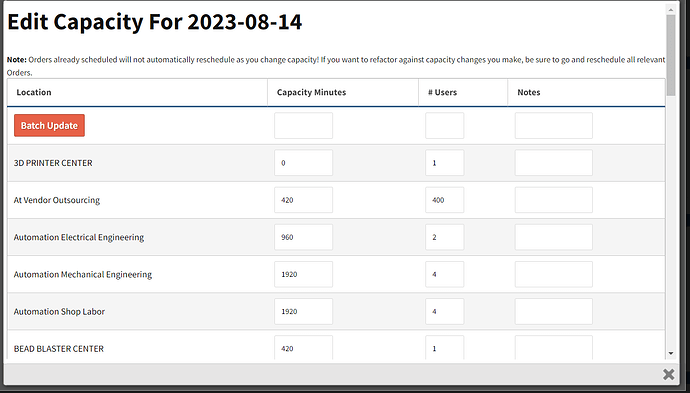Focus the Batch Update users field
The image size is (690, 393).
444,125
